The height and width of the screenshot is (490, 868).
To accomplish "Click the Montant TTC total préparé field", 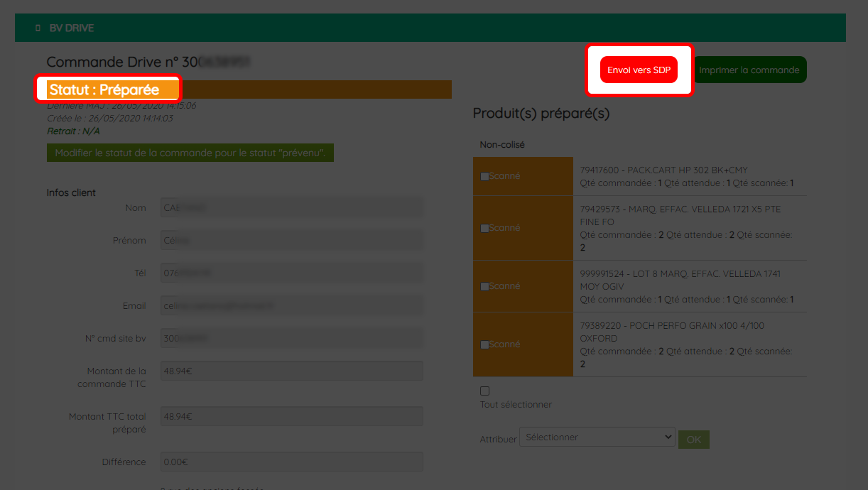I will [292, 416].
